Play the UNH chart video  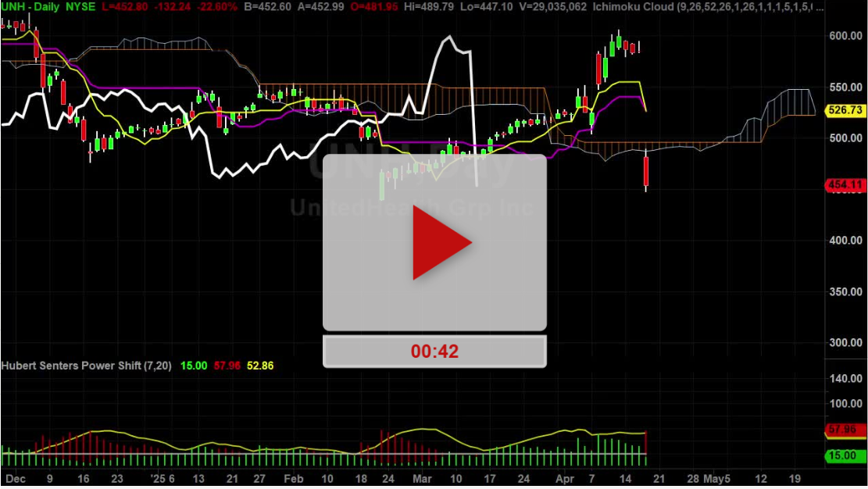(434, 243)
